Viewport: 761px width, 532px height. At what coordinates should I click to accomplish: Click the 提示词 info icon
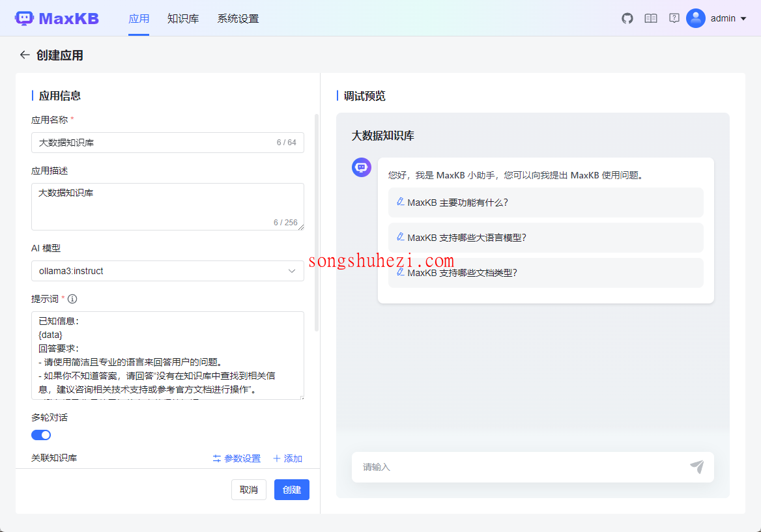(x=72, y=299)
